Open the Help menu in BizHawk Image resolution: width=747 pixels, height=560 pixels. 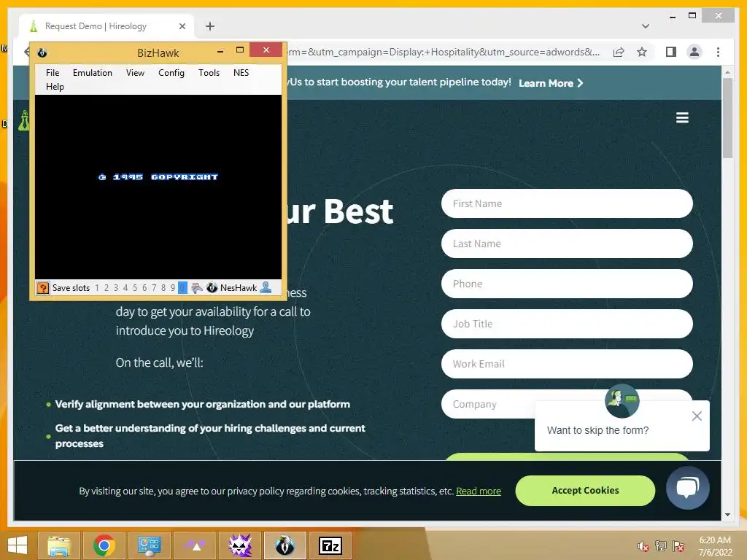55,87
